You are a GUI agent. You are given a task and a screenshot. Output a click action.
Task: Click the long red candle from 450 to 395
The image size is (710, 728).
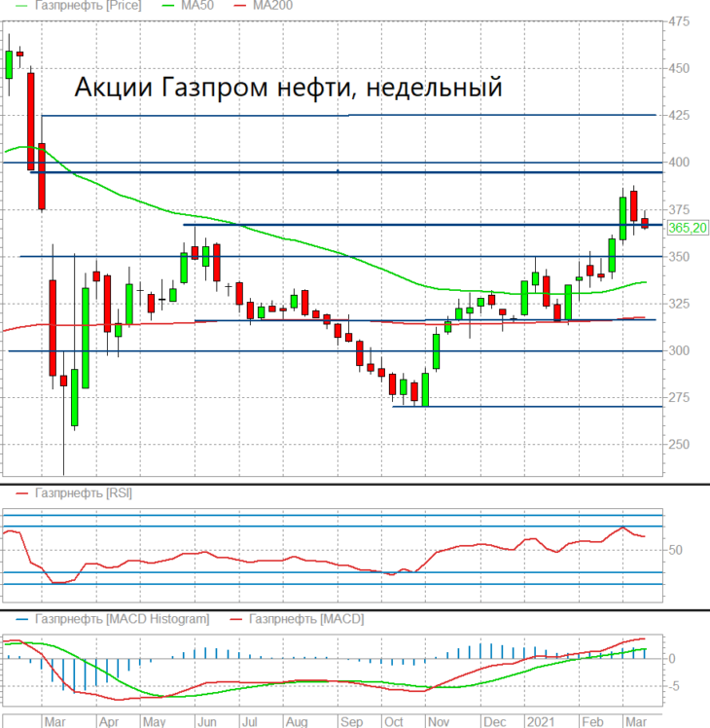(x=30, y=122)
